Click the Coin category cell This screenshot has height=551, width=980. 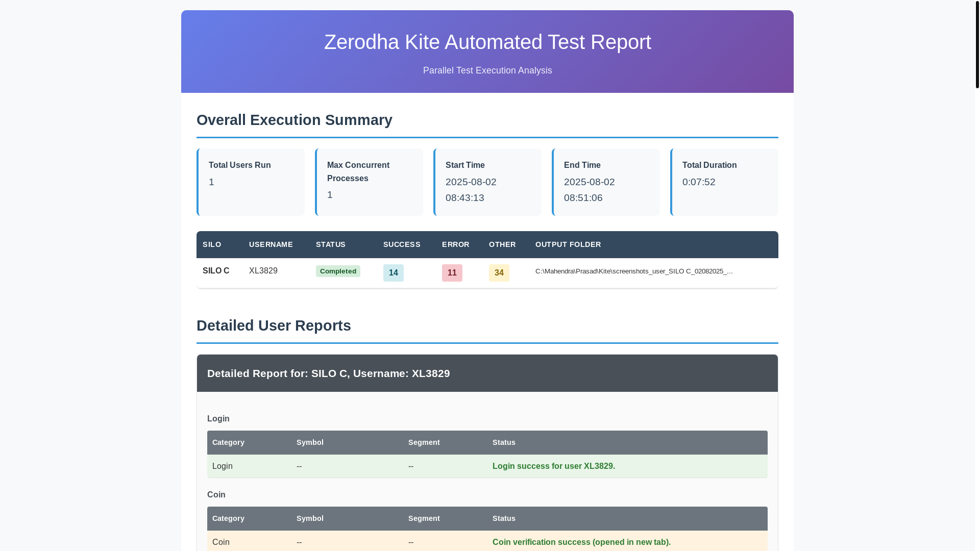point(221,542)
